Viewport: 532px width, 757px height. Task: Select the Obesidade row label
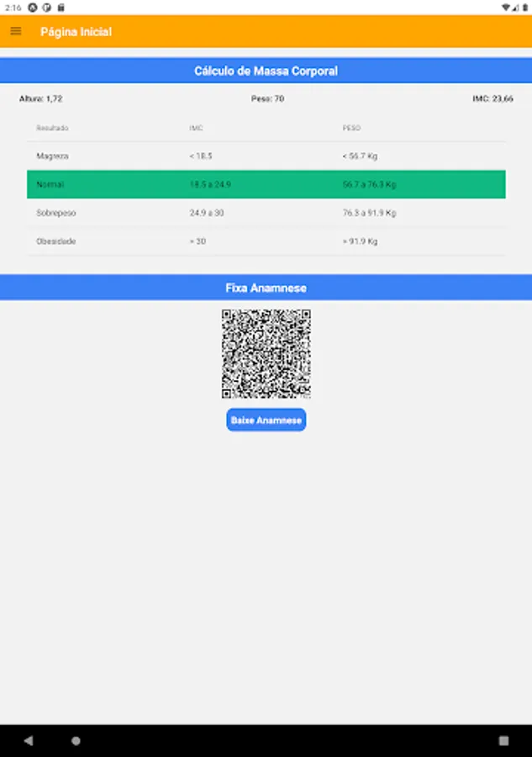coord(56,241)
